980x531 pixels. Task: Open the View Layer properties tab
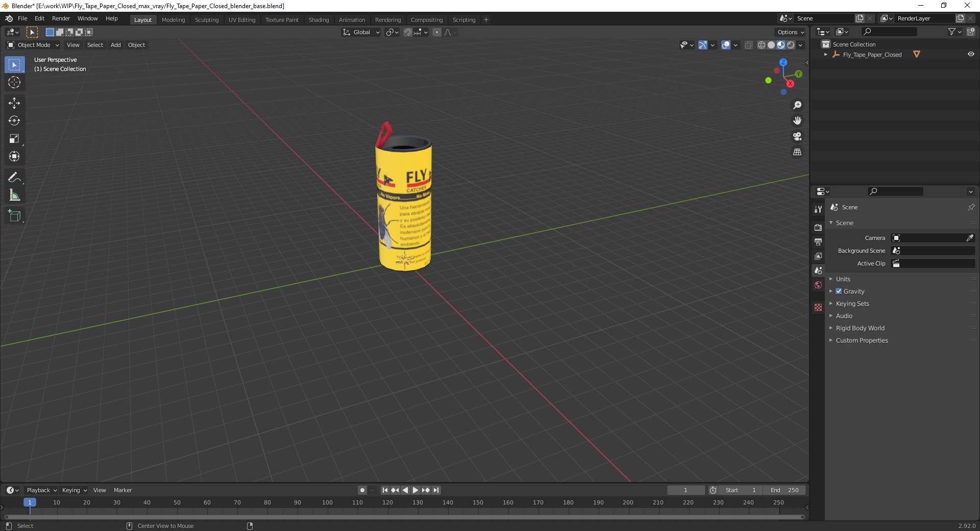(x=818, y=256)
